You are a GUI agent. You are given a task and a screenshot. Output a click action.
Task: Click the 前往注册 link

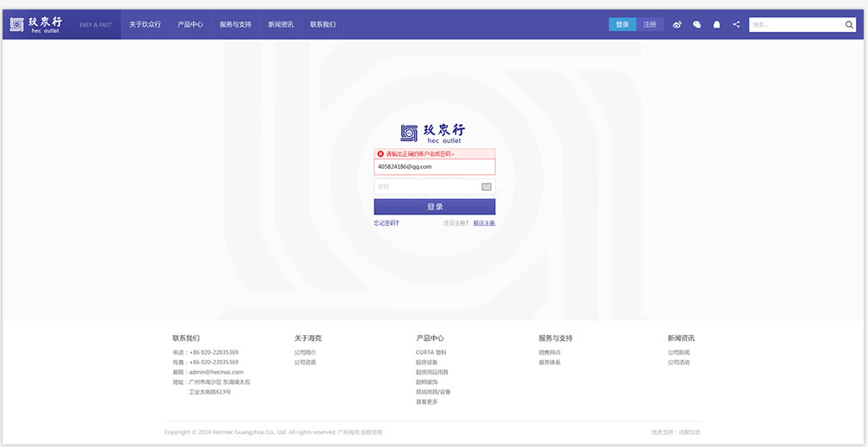click(x=484, y=223)
